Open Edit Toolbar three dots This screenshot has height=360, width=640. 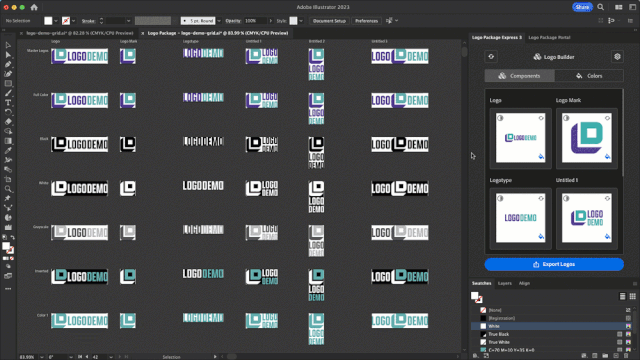8,289
